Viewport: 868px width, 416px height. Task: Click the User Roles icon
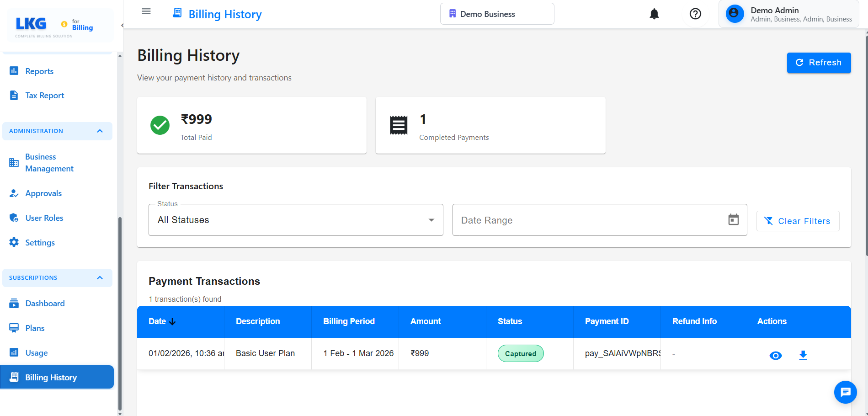point(14,218)
